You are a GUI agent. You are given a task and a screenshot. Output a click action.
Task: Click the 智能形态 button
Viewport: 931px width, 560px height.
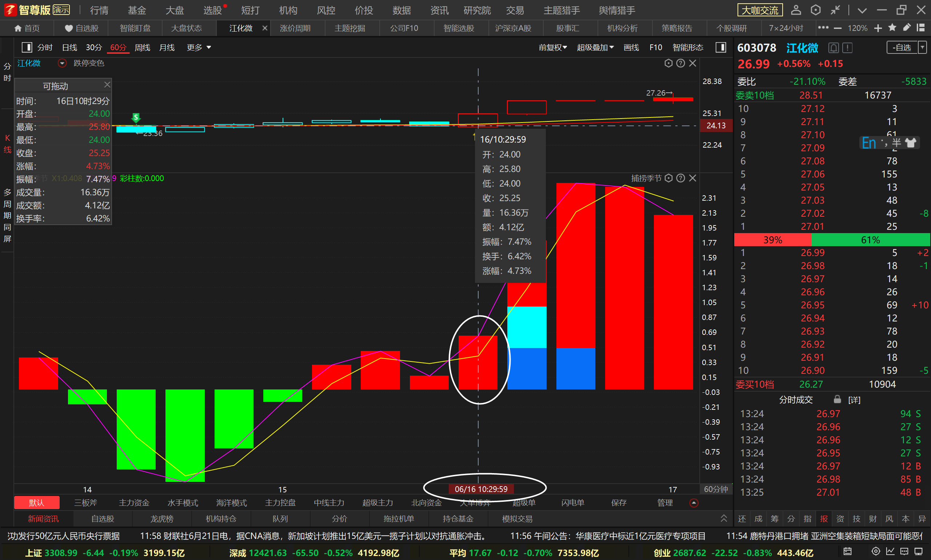coord(688,48)
